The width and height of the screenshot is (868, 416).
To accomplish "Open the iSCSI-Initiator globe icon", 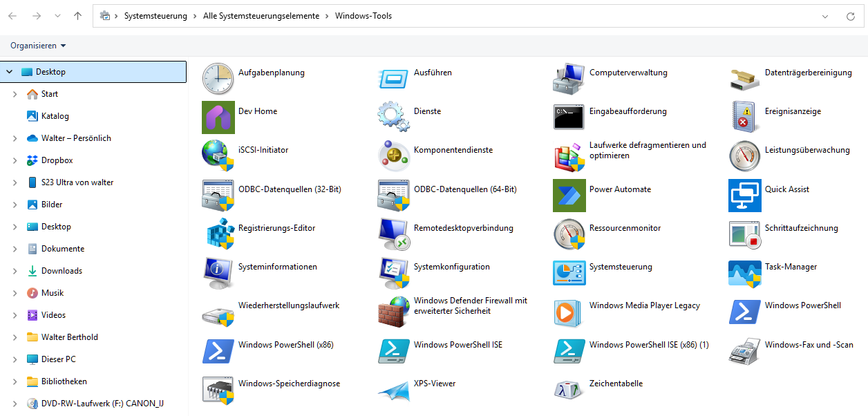I will [x=218, y=156].
